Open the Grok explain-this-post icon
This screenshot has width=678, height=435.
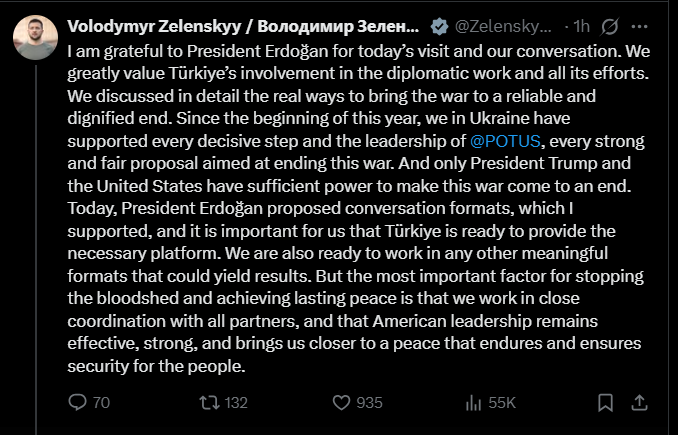(x=610, y=24)
